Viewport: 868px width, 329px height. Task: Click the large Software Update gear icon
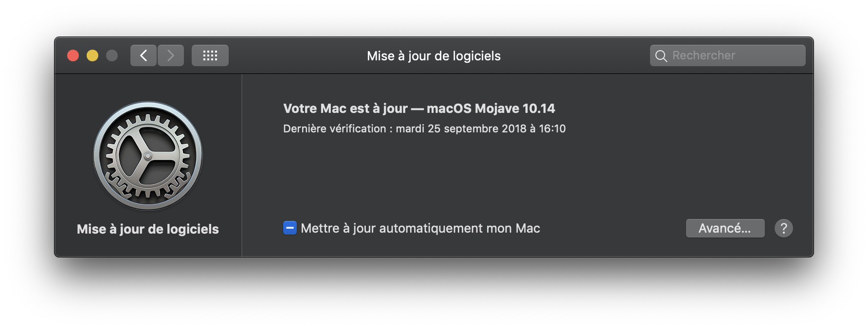[148, 156]
